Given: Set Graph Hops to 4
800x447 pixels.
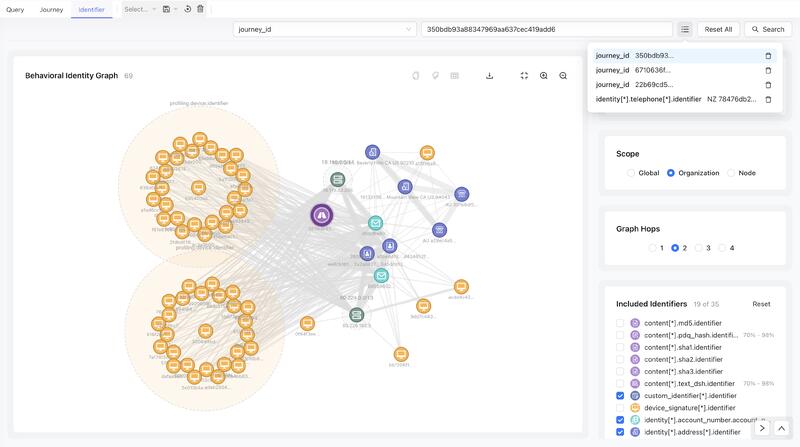Looking at the screenshot, I should 722,248.
